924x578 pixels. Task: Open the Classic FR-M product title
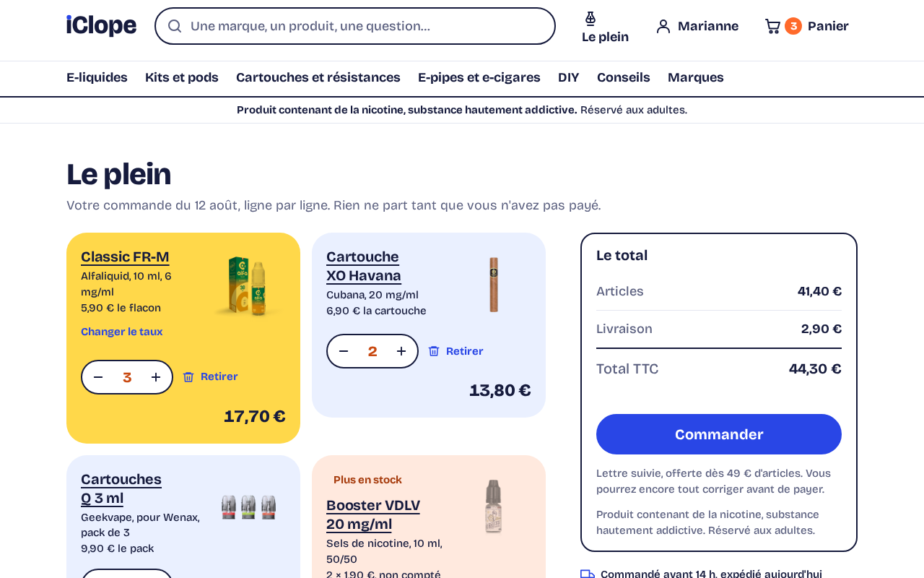(125, 256)
